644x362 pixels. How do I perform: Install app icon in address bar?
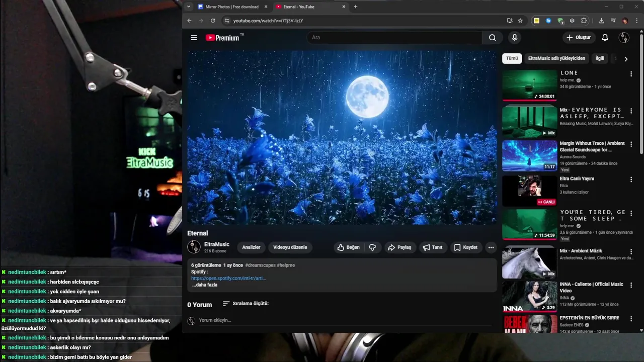click(x=510, y=21)
